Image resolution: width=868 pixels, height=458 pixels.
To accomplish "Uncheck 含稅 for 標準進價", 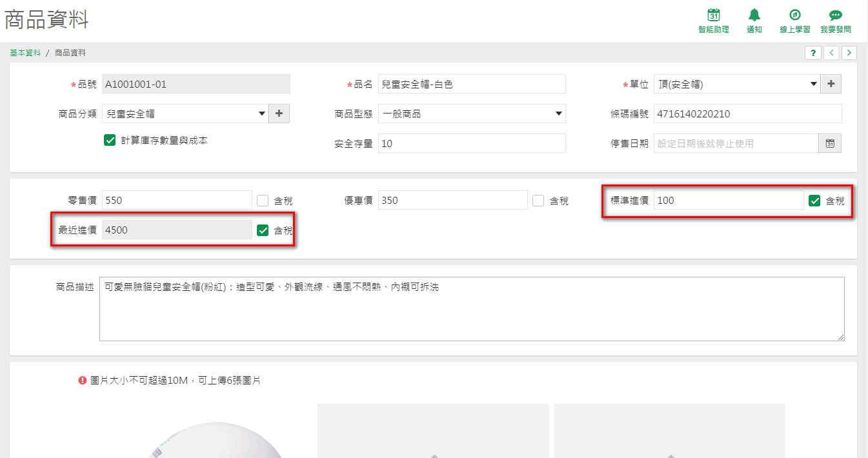I will 814,201.
